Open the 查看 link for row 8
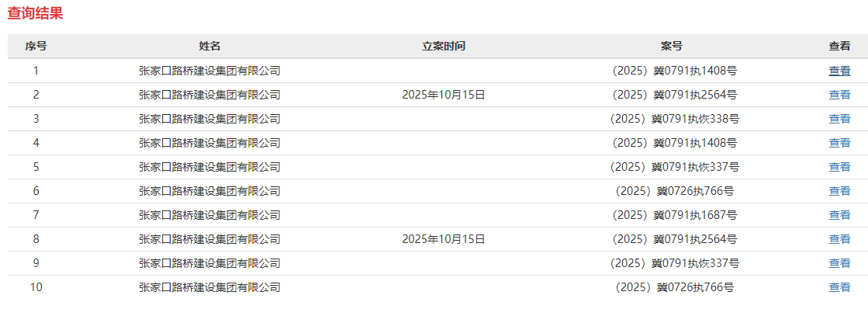This screenshot has width=868, height=316. 839,239
